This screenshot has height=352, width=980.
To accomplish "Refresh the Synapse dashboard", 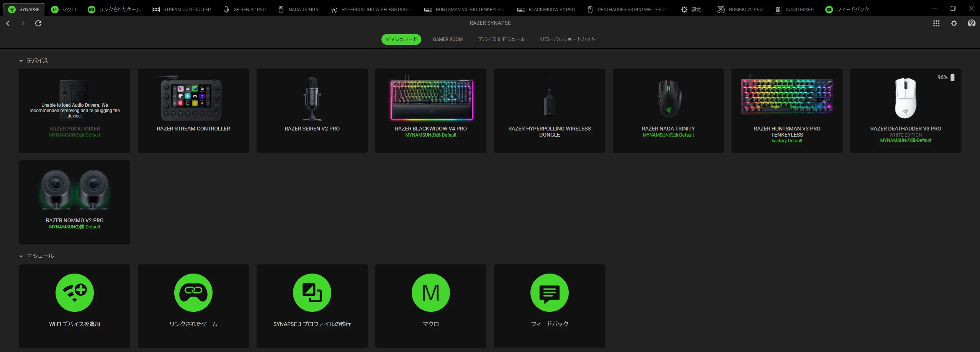I will pyautogui.click(x=38, y=23).
